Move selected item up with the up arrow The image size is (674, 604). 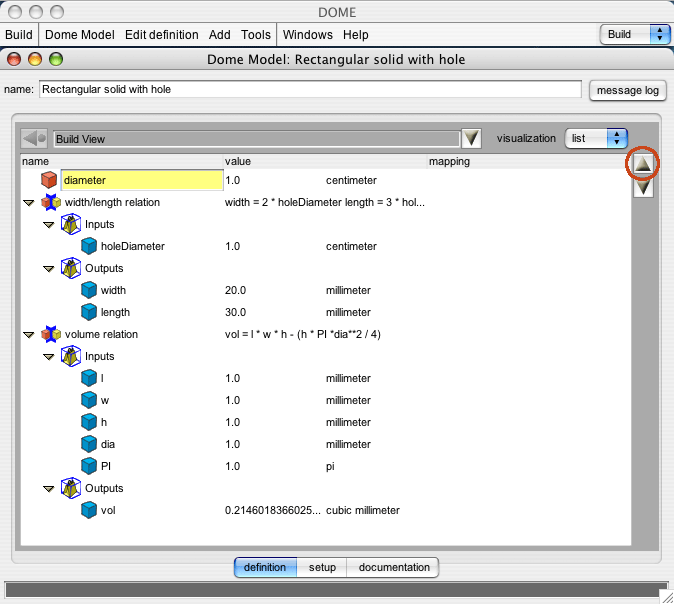pyautogui.click(x=643, y=164)
